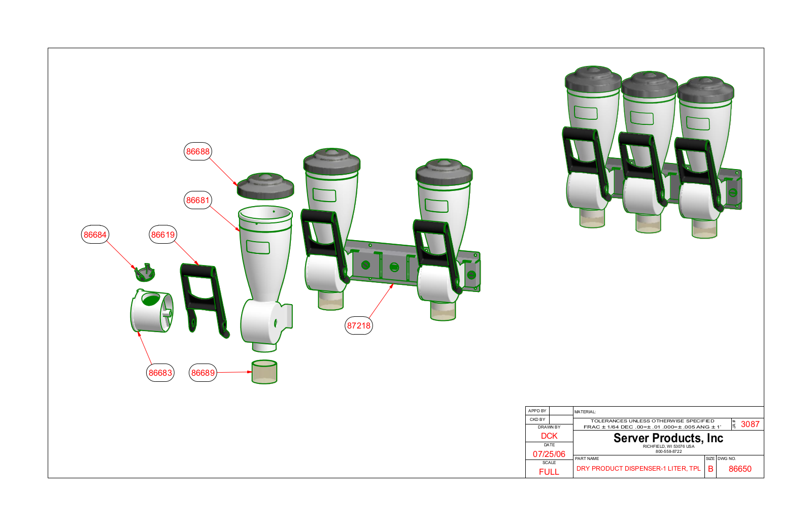Screen dimensions: 812x526
Task: Click the 86619 part balloon
Action: coord(163,235)
